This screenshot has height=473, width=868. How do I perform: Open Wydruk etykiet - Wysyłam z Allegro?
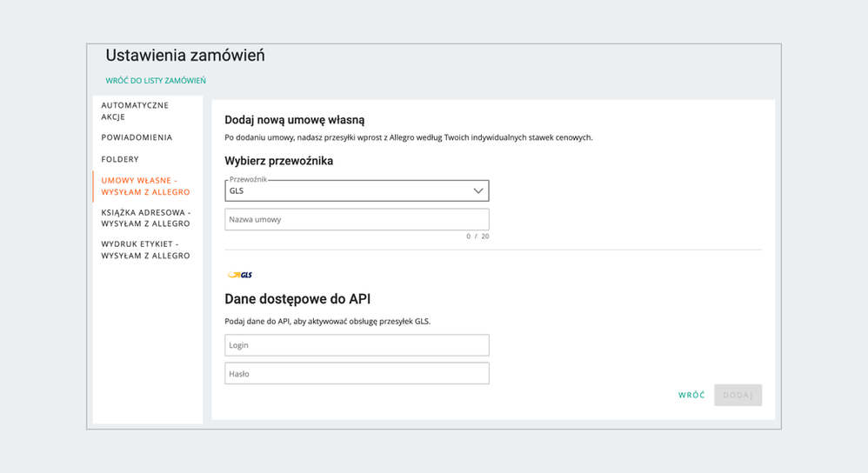145,250
